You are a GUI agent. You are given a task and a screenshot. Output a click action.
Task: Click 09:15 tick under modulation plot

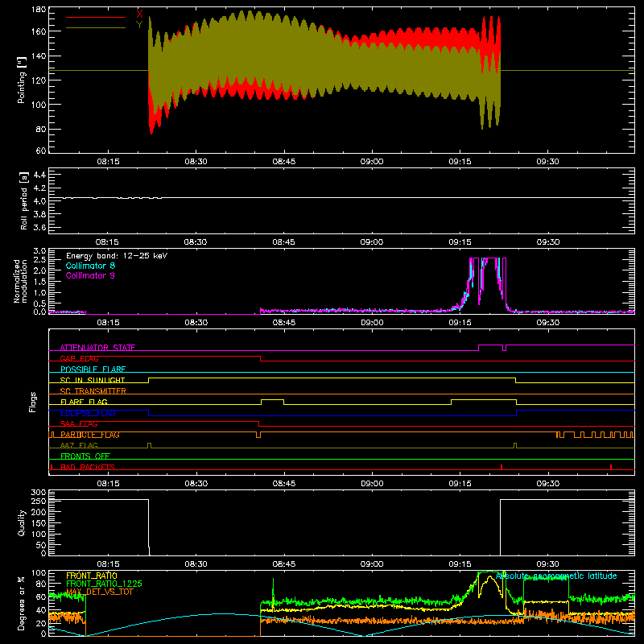pyautogui.click(x=460, y=323)
